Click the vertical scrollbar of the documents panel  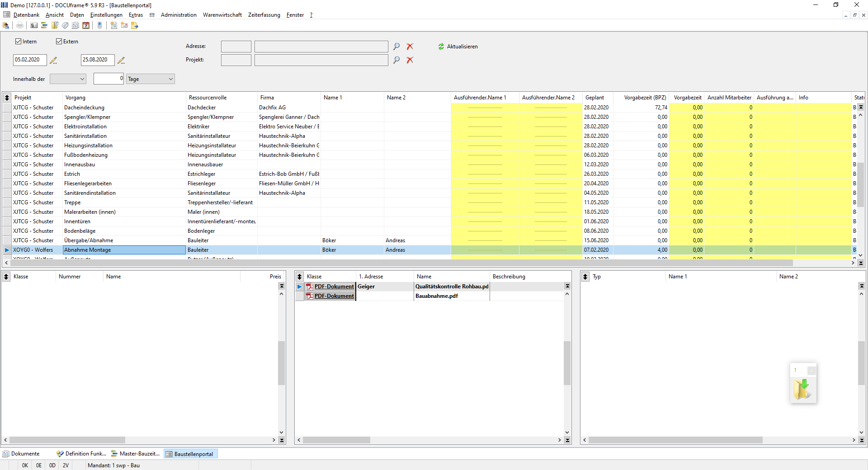pyautogui.click(x=567, y=363)
